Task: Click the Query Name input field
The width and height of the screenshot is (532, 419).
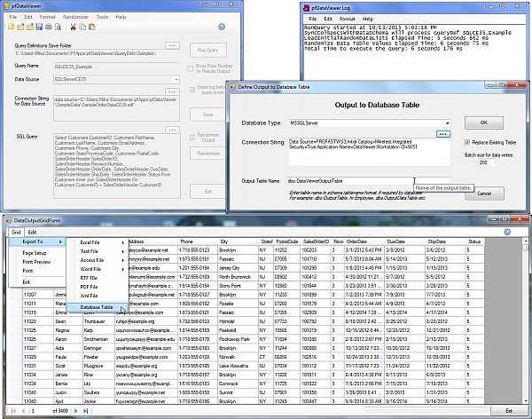Action: tap(116, 67)
